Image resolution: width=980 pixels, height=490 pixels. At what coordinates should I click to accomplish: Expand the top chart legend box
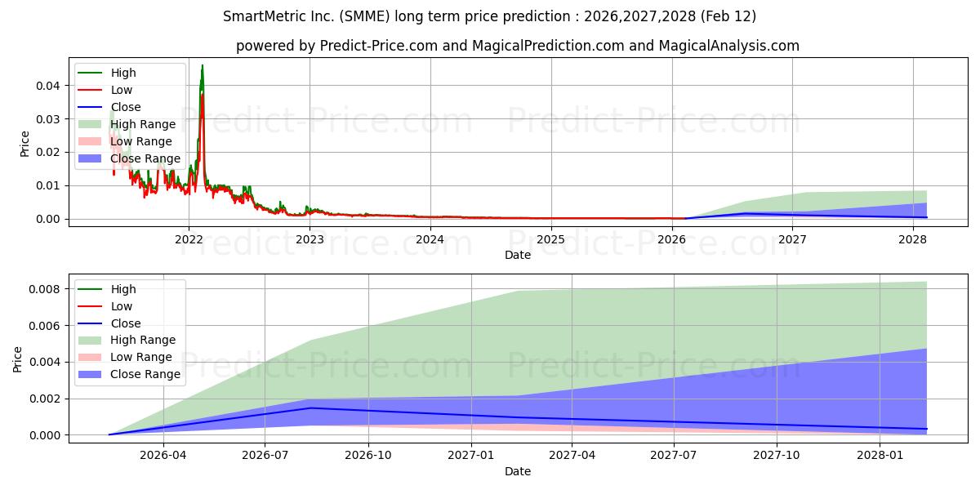[x=131, y=114]
